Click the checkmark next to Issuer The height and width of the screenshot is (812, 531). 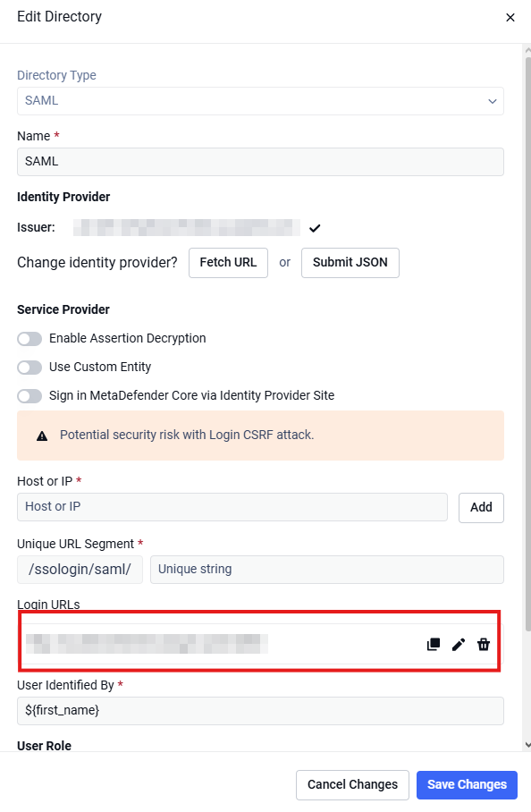(315, 228)
